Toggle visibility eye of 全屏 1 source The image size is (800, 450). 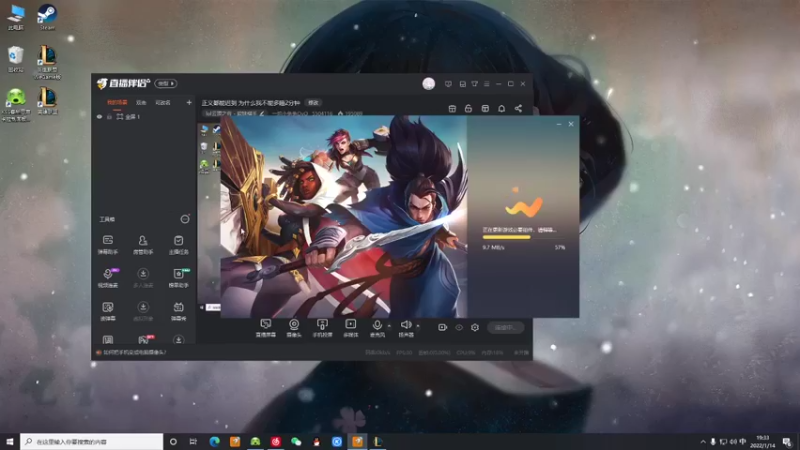99,117
